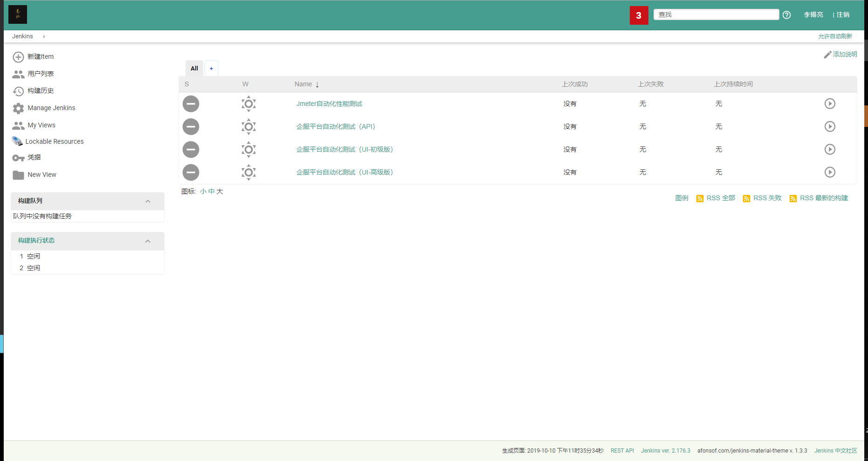868x461 pixels.
Task: Set icon size to 大
Action: pos(220,191)
